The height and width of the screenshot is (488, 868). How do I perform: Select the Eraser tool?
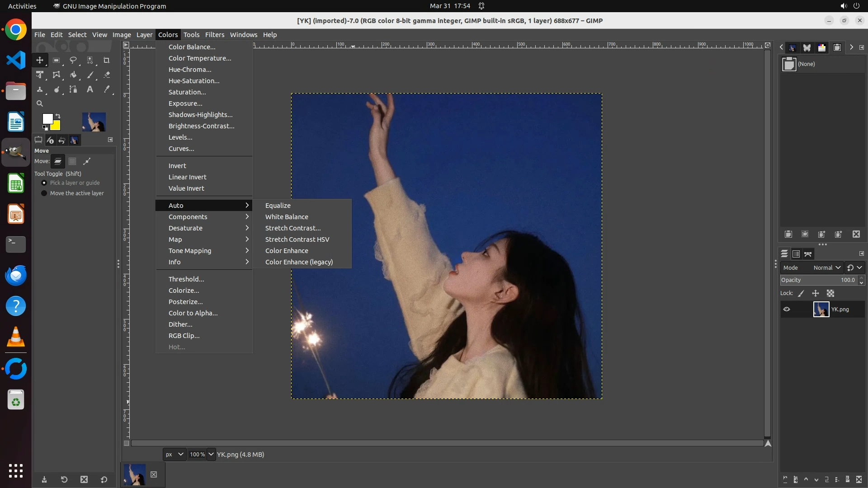[107, 75]
